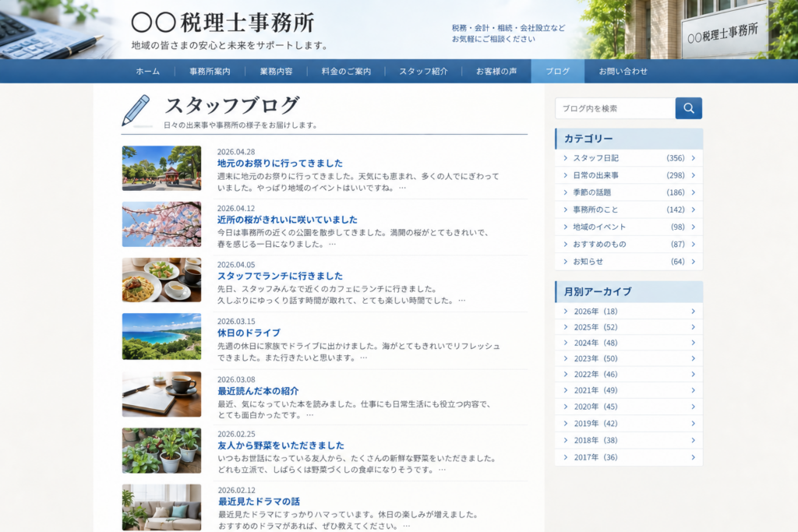Screen dimensions: 798x532
Task: Open the 2022年 (46) archive
Action: coord(629,375)
